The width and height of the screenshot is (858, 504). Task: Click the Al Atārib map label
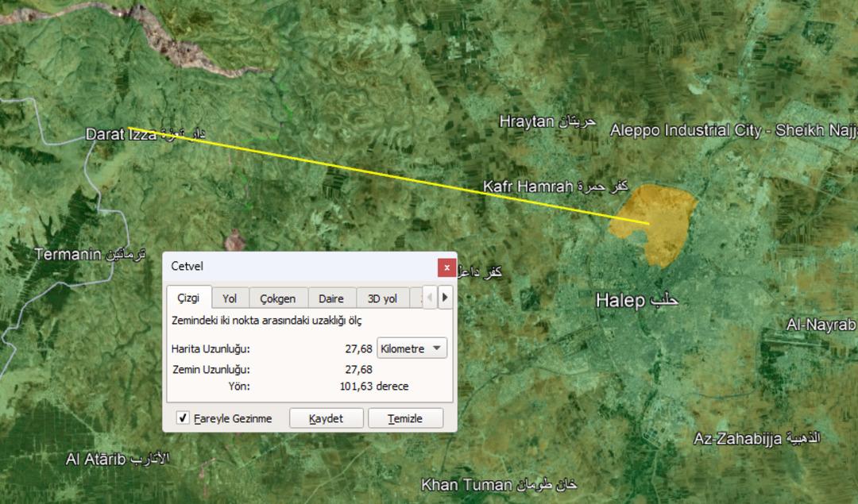tap(96, 460)
